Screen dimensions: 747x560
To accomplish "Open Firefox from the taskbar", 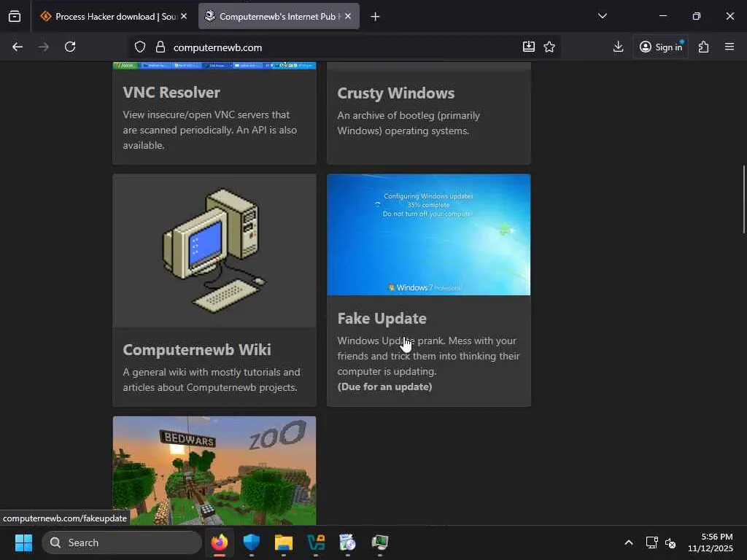I will coord(220,542).
